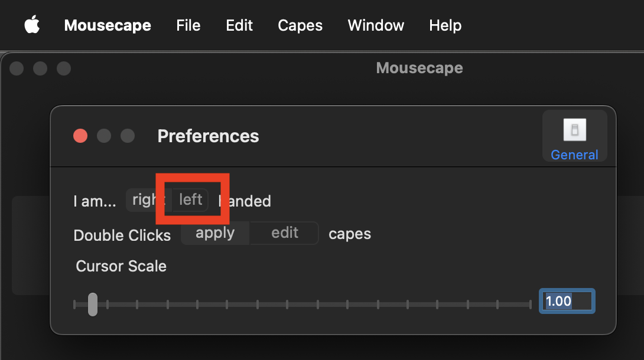The image size is (644, 360).
Task: Select the General preferences switch icon
Action: (575, 130)
